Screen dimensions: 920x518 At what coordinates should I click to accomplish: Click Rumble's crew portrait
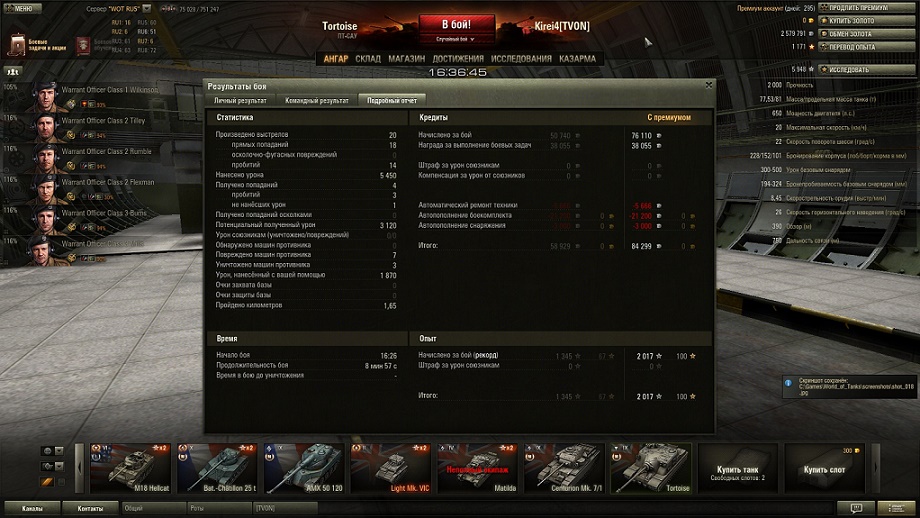(45, 158)
